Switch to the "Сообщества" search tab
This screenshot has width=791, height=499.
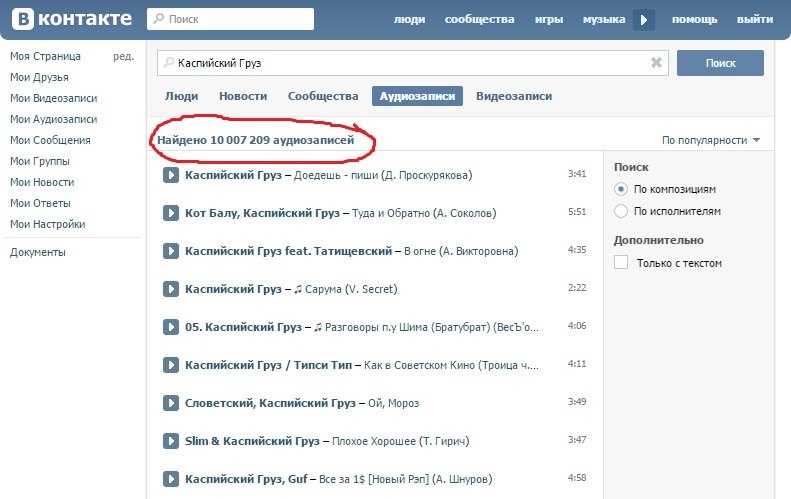323,96
